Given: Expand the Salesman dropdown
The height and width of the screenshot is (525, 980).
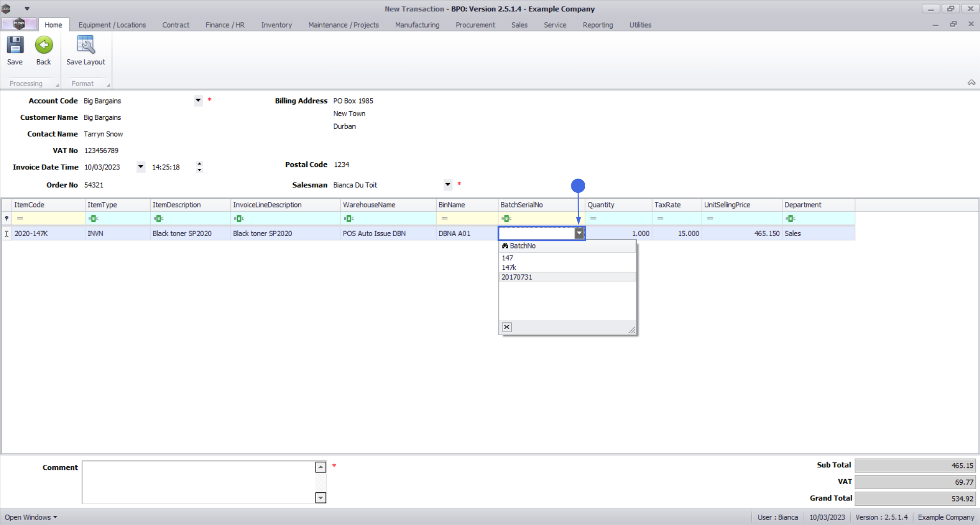Looking at the screenshot, I should [x=448, y=185].
